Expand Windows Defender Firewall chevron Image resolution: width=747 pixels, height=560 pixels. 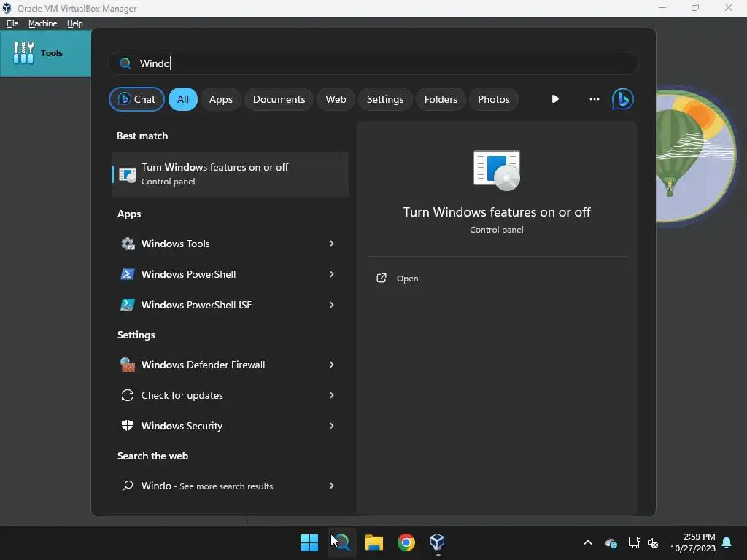(x=332, y=365)
